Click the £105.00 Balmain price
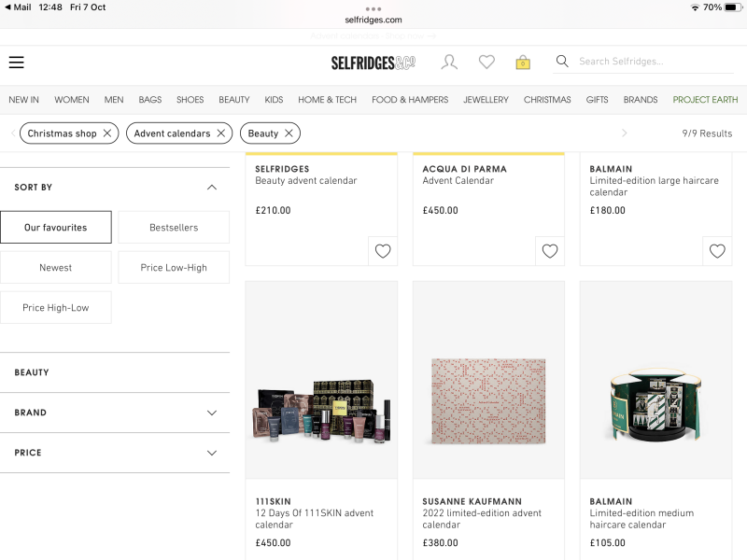 [x=608, y=543]
